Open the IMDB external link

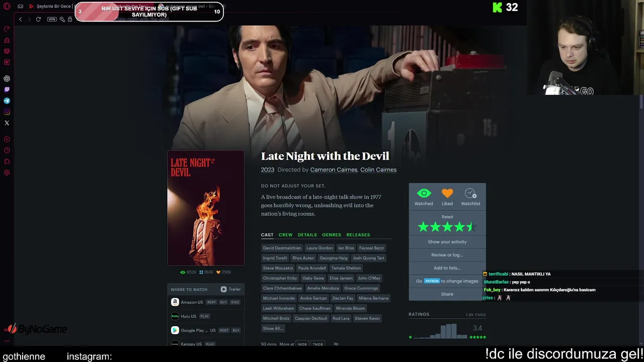[302, 344]
